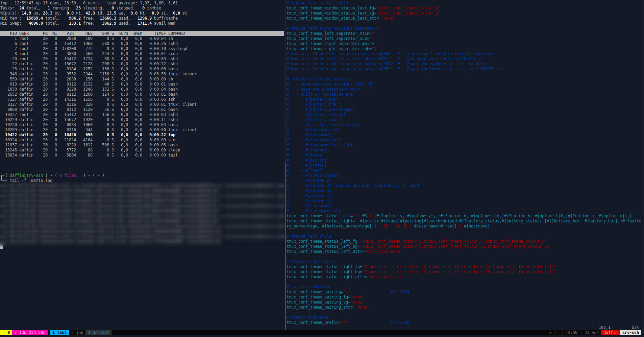The image size is (644, 337).
Task: Click the 'MiB Swap' line in top summary
Action: (88, 23)
